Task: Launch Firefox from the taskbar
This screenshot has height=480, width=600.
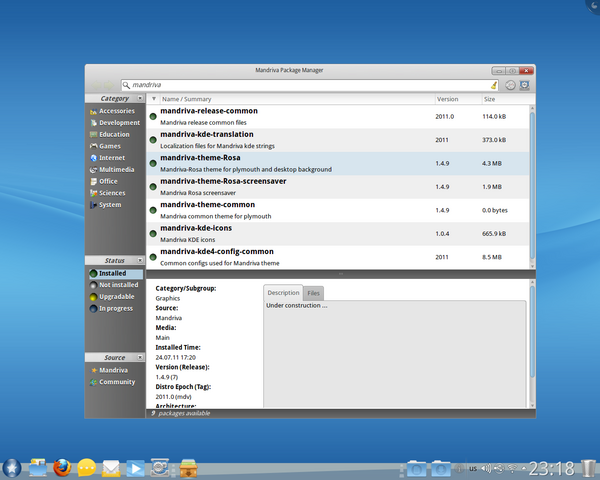Action: point(61,467)
